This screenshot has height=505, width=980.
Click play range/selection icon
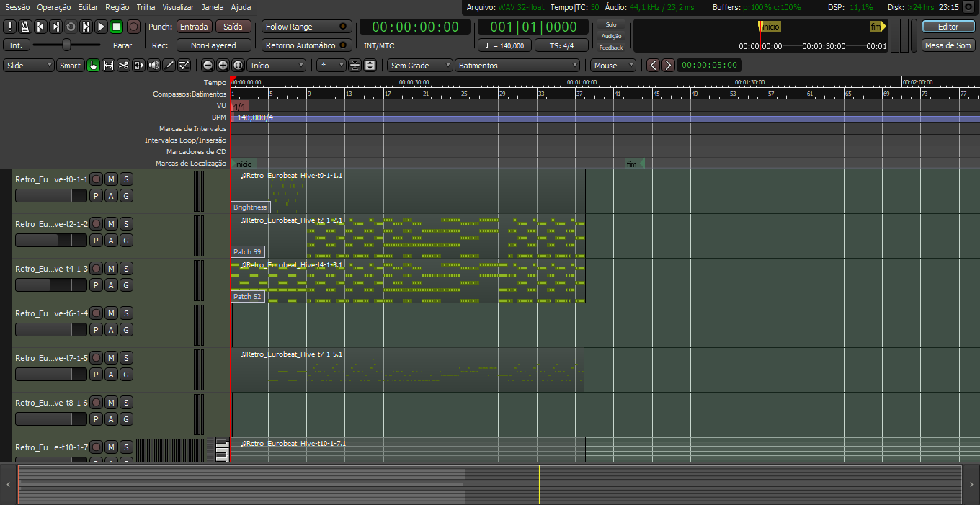tap(86, 27)
